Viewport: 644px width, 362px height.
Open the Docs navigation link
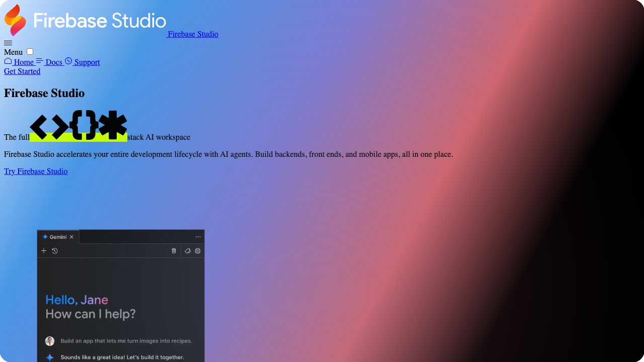pos(54,62)
